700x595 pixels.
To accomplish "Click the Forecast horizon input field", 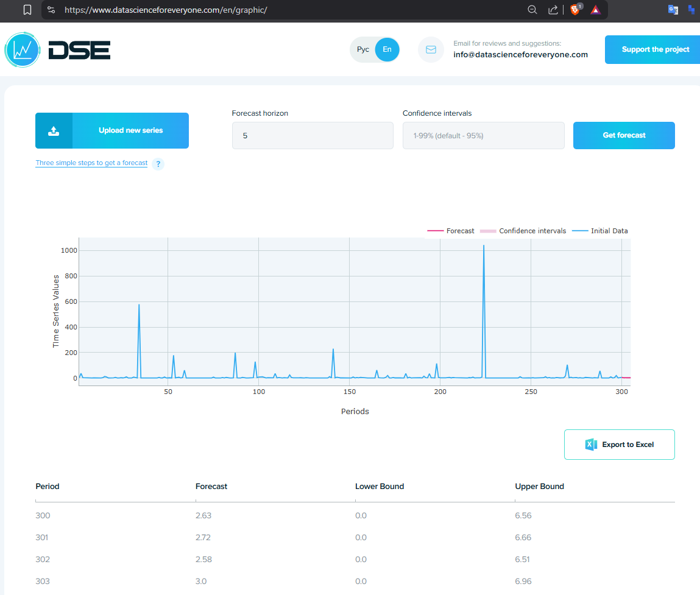I will pyautogui.click(x=313, y=135).
